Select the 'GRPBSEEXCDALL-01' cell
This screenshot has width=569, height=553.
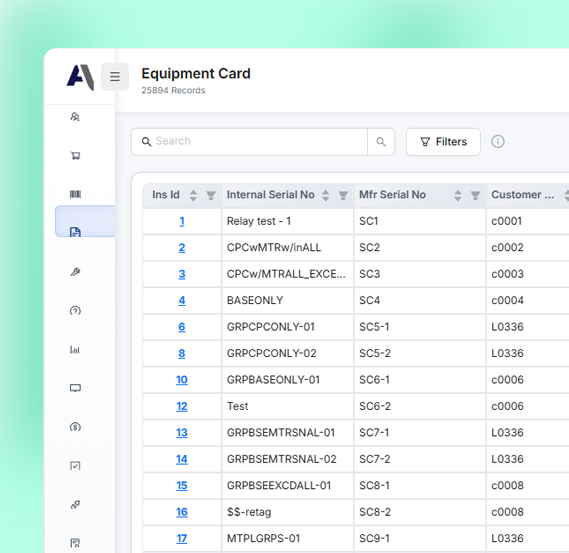point(287,486)
